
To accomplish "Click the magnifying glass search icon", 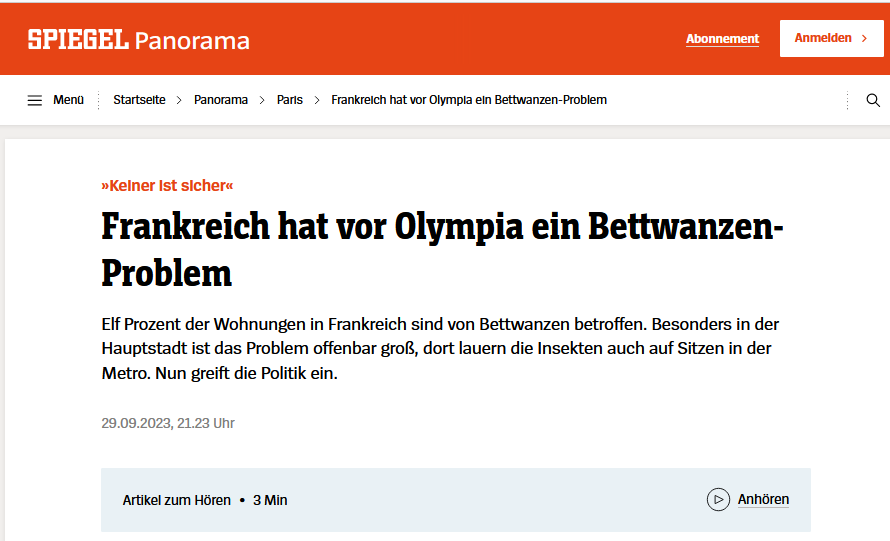I will tap(872, 100).
